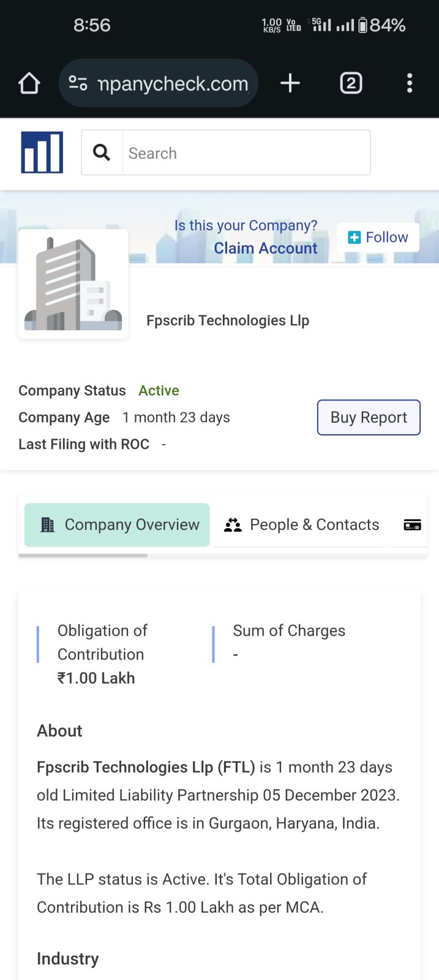Screen dimensions: 439x980
Task: Click in the Search input field
Action: click(246, 153)
